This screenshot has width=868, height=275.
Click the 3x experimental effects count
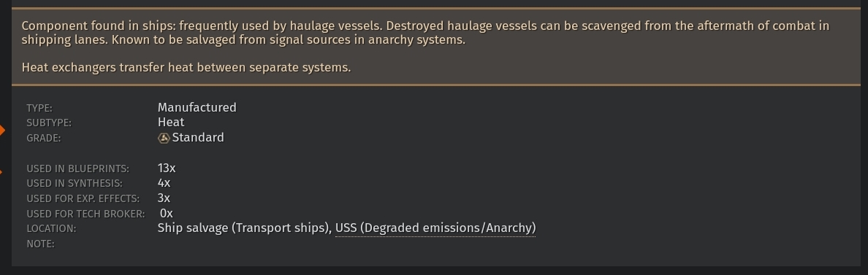point(164,198)
